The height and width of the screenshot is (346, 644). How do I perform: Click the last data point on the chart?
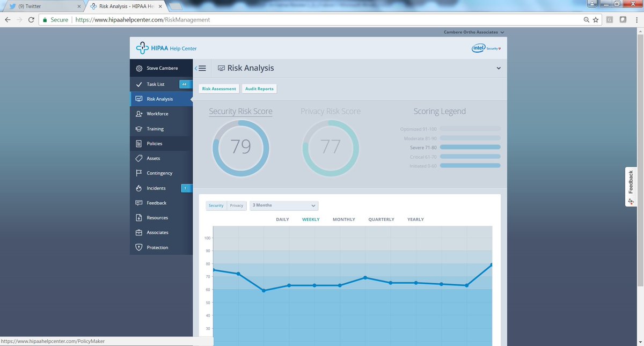491,265
